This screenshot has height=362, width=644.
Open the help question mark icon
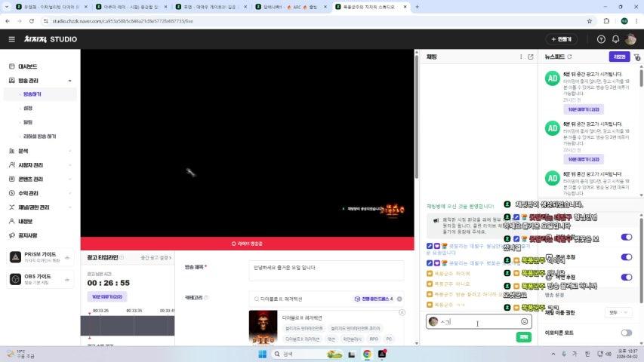tap(601, 39)
